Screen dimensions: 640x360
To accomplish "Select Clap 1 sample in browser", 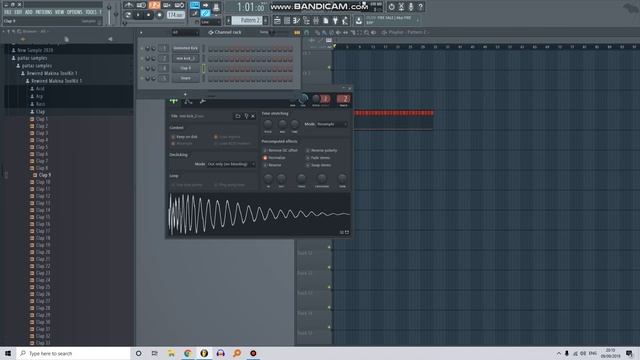I will pyautogui.click(x=41, y=119).
